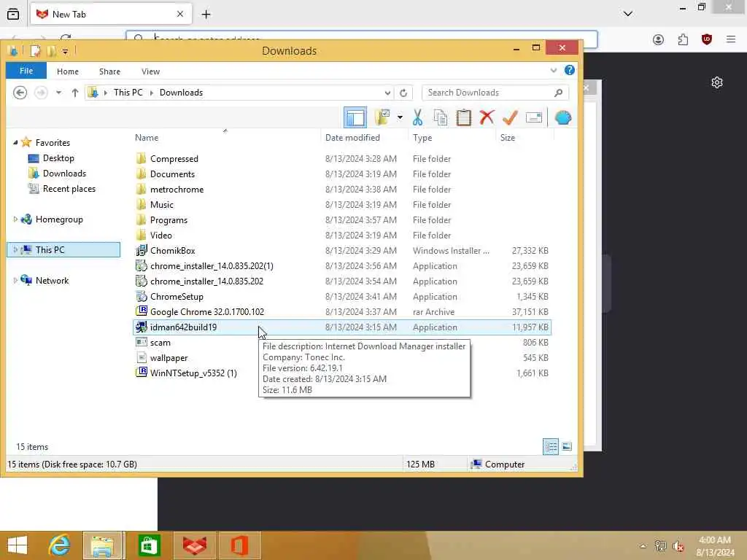Click Properties icon in quick access toolbar
The height and width of the screenshot is (560, 747).
coord(35,50)
